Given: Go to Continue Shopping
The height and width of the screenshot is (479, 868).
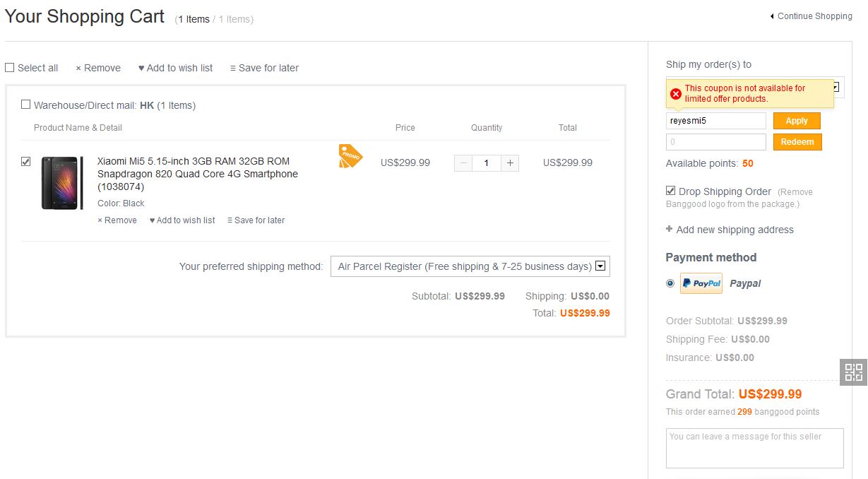Looking at the screenshot, I should pyautogui.click(x=811, y=16).
